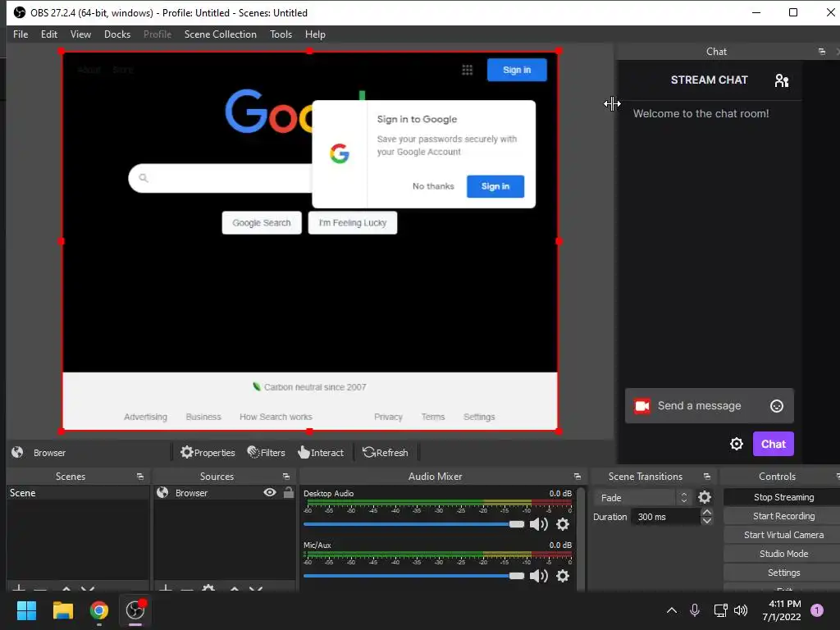This screenshot has height=630, width=840.
Task: Click the globe icon of Browser source row
Action: [x=162, y=493]
